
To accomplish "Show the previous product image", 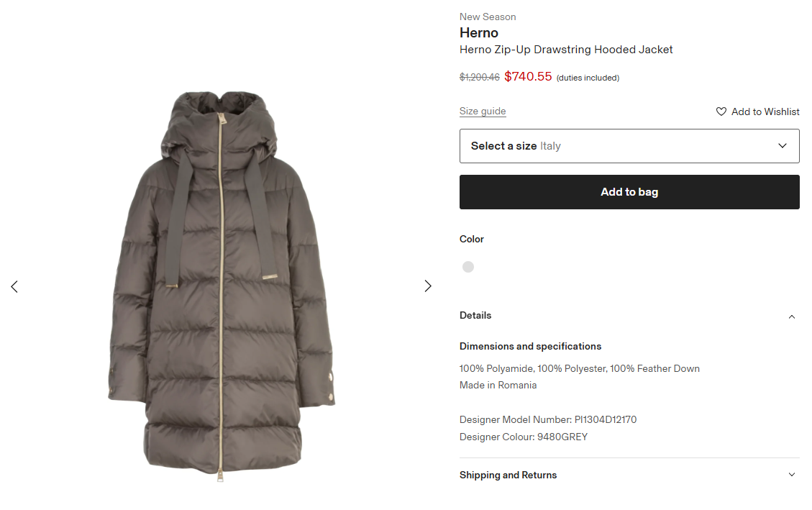I will click(14, 286).
